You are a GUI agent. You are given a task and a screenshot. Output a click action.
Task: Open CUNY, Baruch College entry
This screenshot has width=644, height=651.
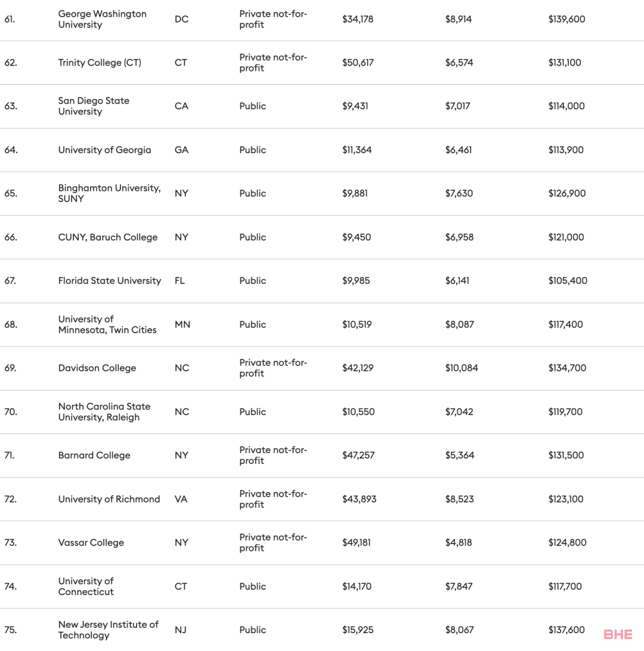tap(108, 237)
